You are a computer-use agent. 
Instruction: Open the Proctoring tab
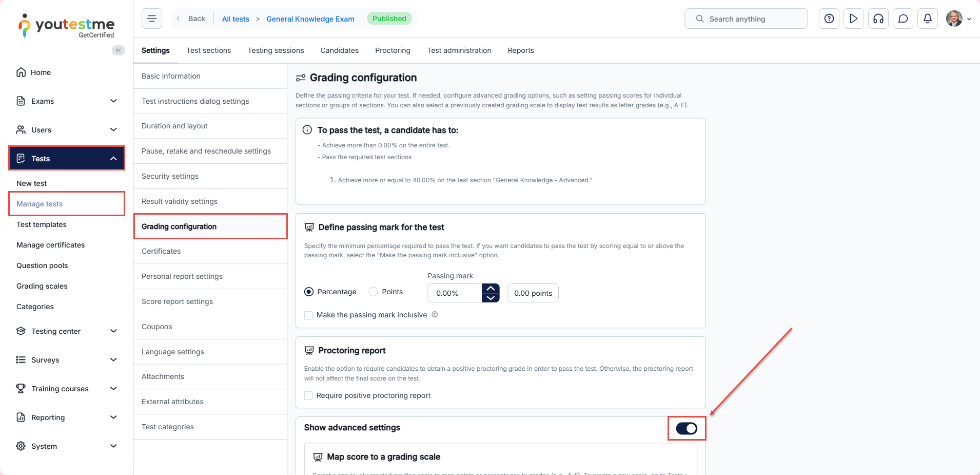[393, 50]
